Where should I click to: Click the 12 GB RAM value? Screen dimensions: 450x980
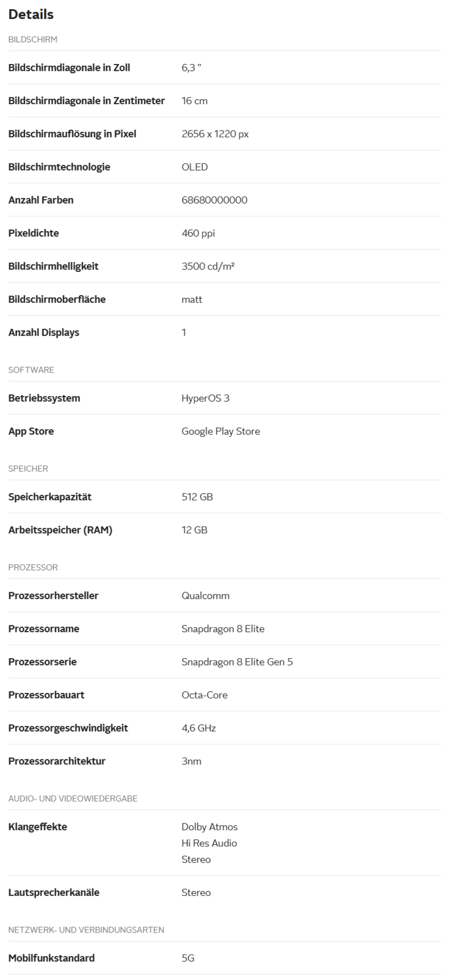pos(195,530)
